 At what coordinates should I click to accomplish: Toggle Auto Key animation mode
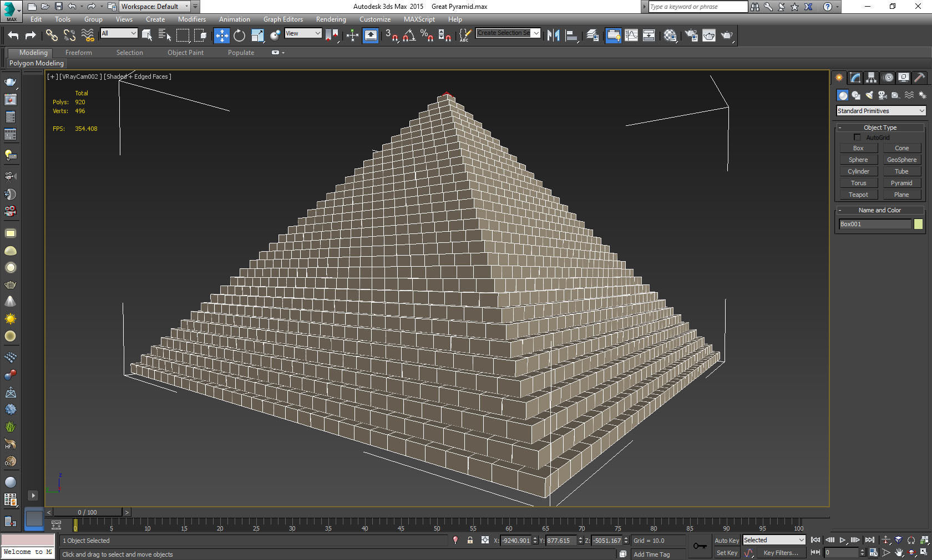[x=727, y=541]
